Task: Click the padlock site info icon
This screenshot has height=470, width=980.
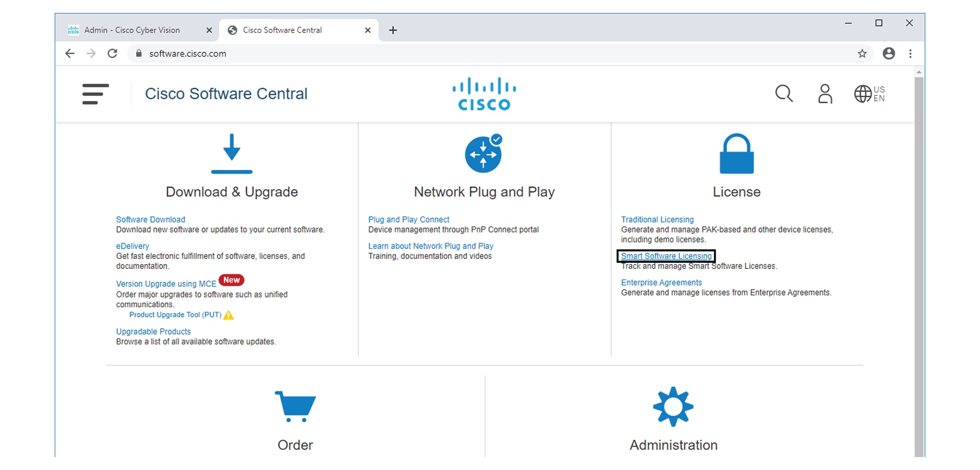Action: point(139,54)
